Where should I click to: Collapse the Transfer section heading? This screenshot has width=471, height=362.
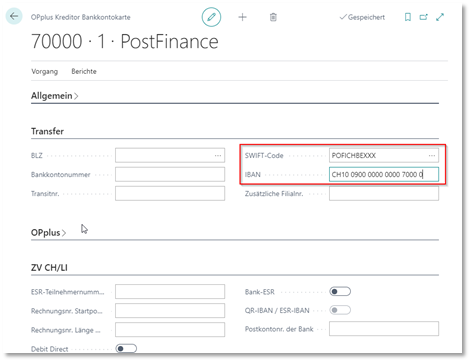(x=47, y=131)
